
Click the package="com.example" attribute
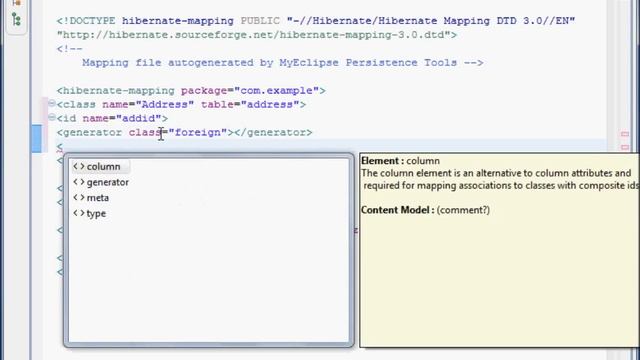point(250,91)
